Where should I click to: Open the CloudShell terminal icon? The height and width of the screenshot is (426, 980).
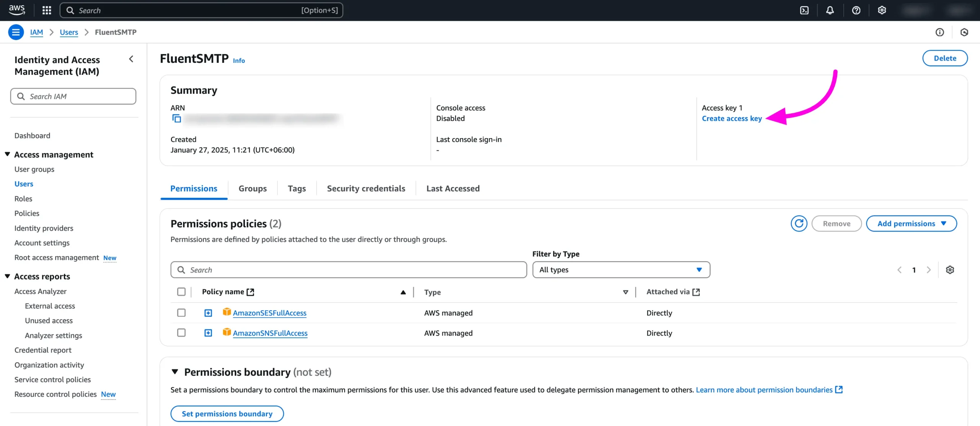[804, 10]
